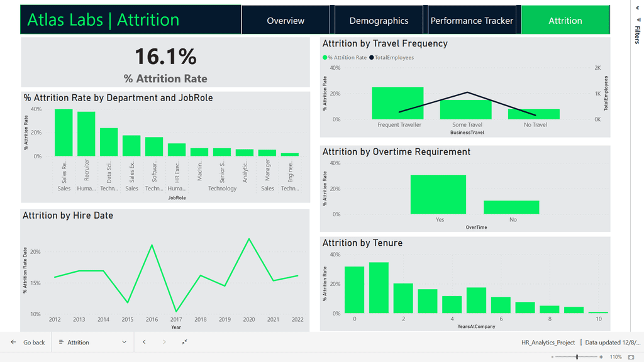Screen dimensions: 644x362
Task: Select the Sales Executive bar
Action: pos(131,146)
